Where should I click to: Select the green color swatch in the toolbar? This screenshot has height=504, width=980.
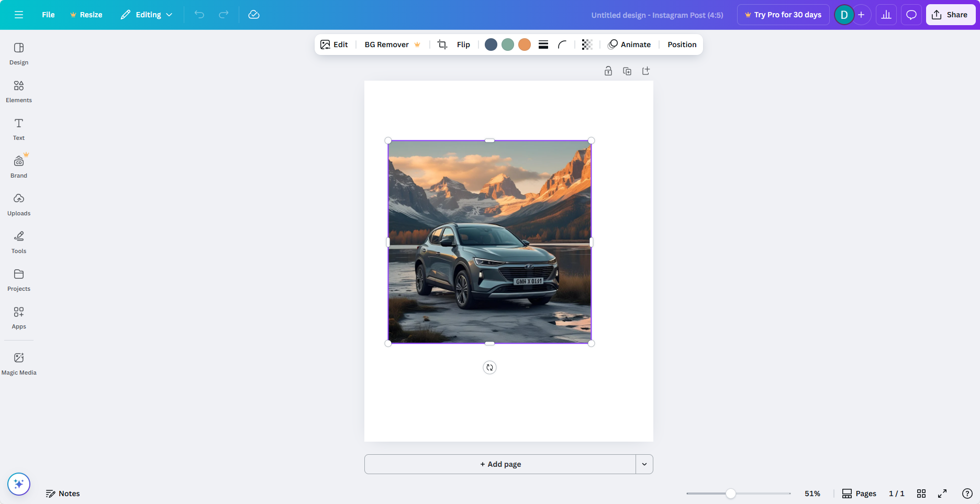click(x=507, y=45)
